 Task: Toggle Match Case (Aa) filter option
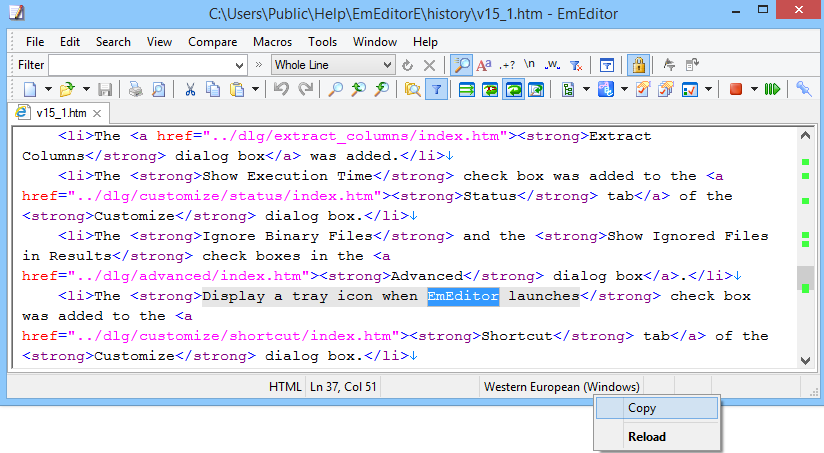[483, 65]
